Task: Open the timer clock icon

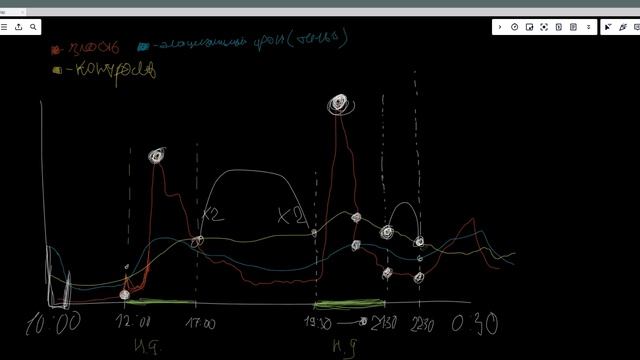Action: pos(514,27)
